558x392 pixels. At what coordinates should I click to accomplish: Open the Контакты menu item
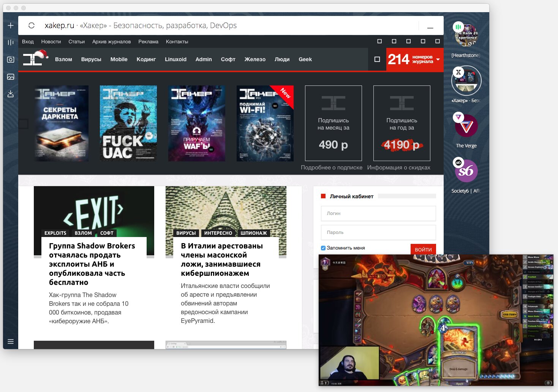pos(177,42)
